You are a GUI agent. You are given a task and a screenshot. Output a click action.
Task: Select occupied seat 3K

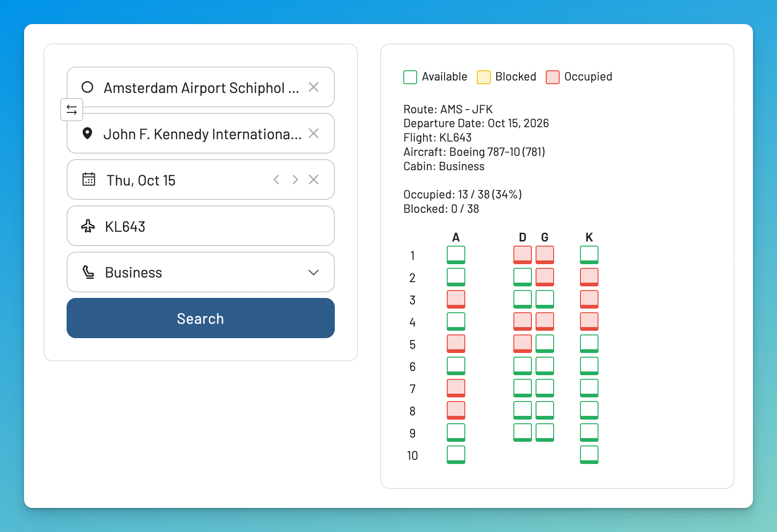pos(589,299)
